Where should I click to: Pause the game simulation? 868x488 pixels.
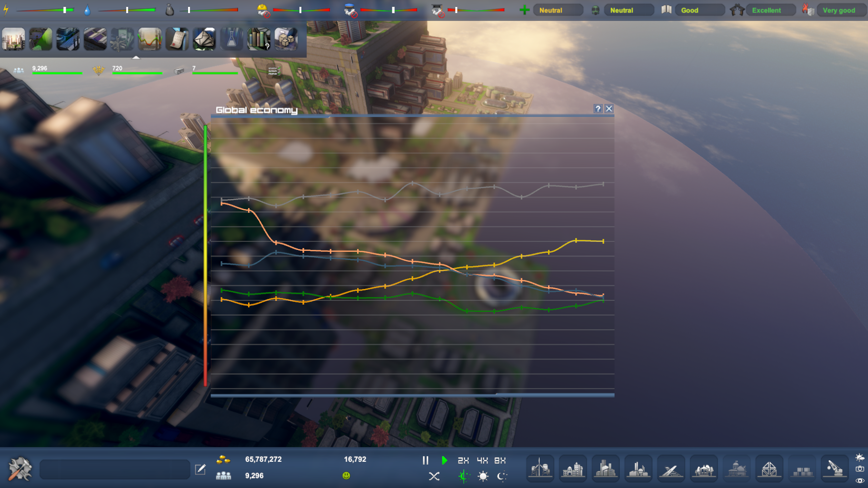(x=426, y=460)
